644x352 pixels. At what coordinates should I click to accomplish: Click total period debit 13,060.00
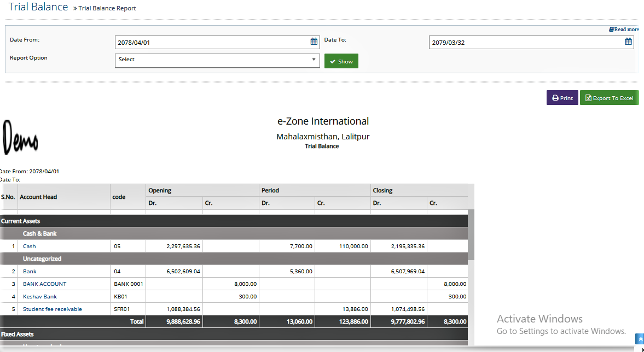pos(299,321)
